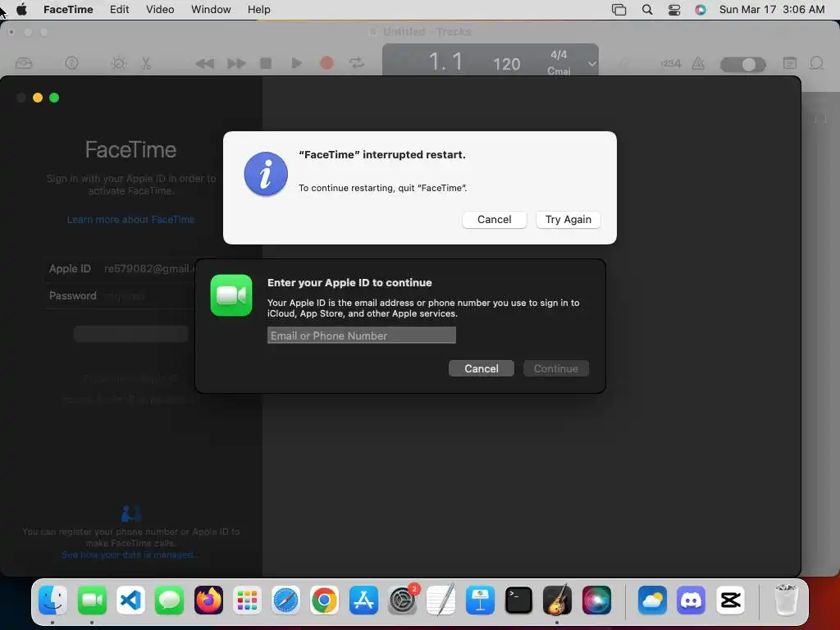The image size is (840, 630).
Task: Cancel the Apple ID sign-in dialog
Action: 481,368
